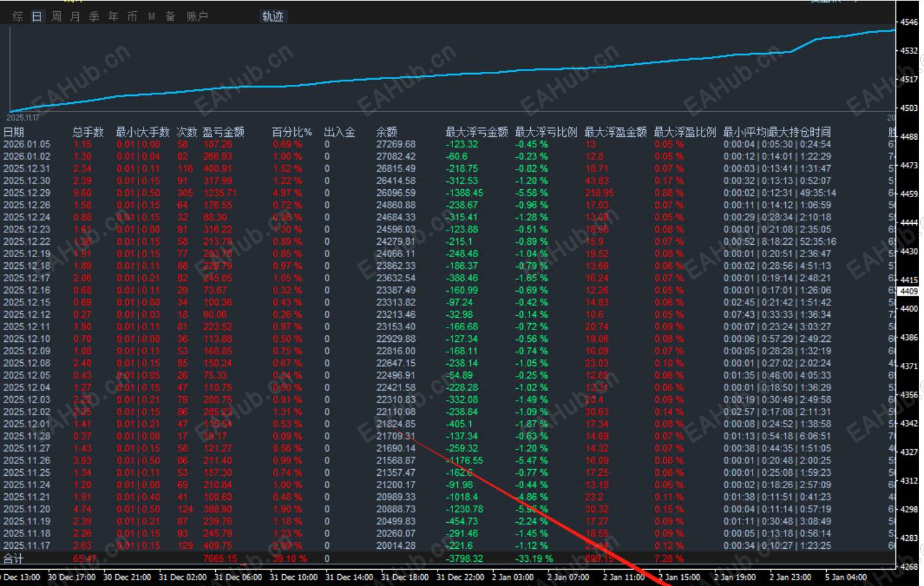Click the 合计 totals row label
The width and height of the screenshot is (924, 586).
14,559
